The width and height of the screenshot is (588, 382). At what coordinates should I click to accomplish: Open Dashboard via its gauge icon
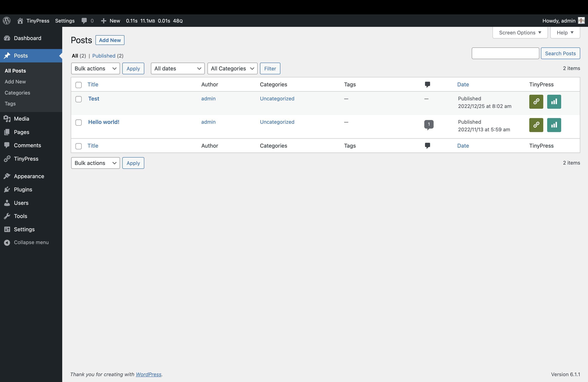click(7, 38)
